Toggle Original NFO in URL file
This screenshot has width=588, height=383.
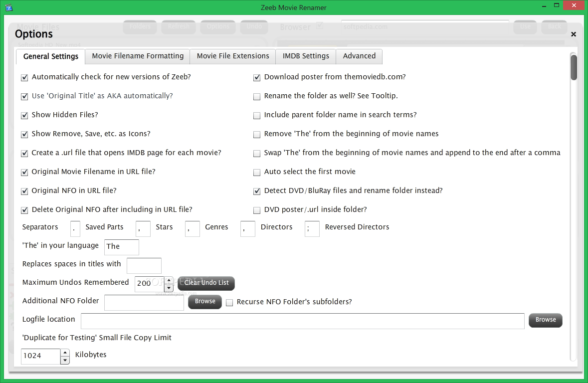coord(25,191)
